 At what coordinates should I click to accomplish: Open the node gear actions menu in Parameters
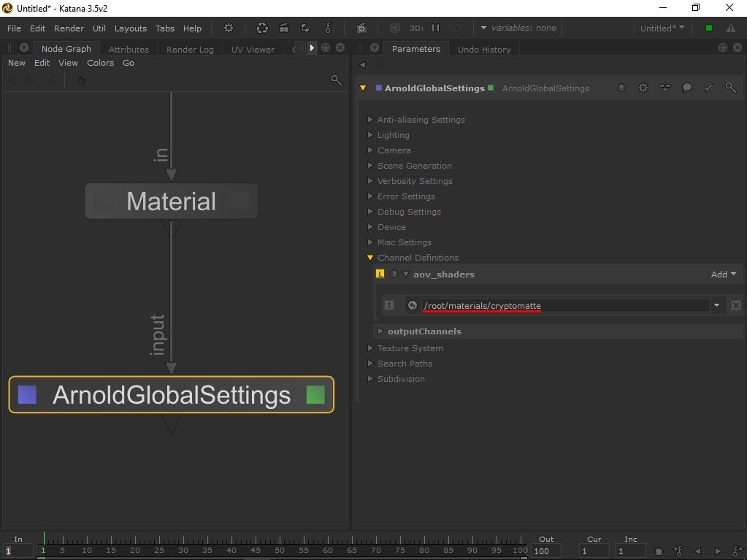[x=643, y=88]
